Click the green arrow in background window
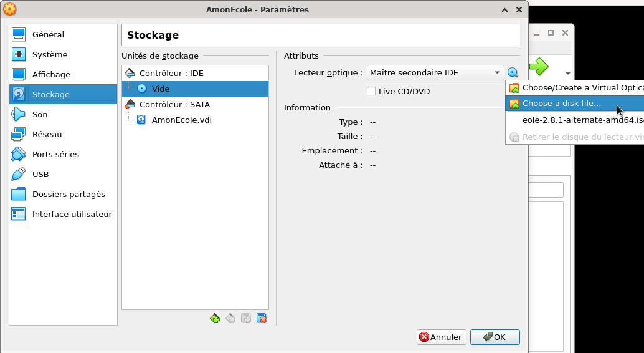 click(x=539, y=66)
